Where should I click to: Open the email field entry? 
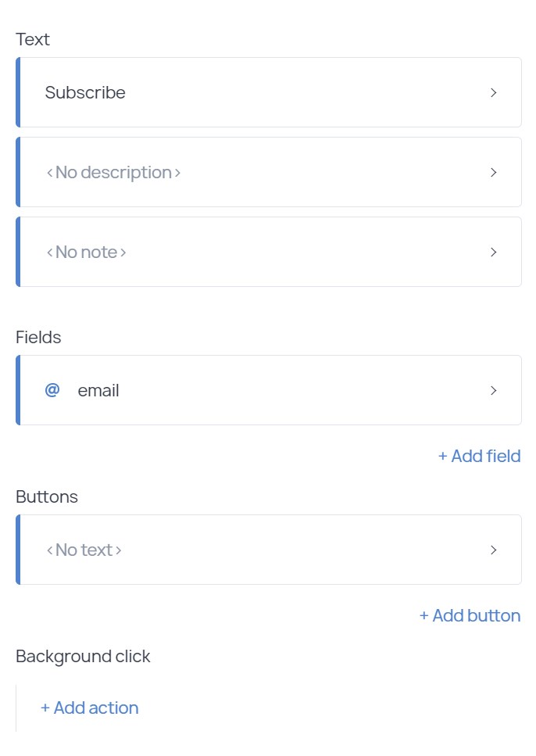coord(98,390)
